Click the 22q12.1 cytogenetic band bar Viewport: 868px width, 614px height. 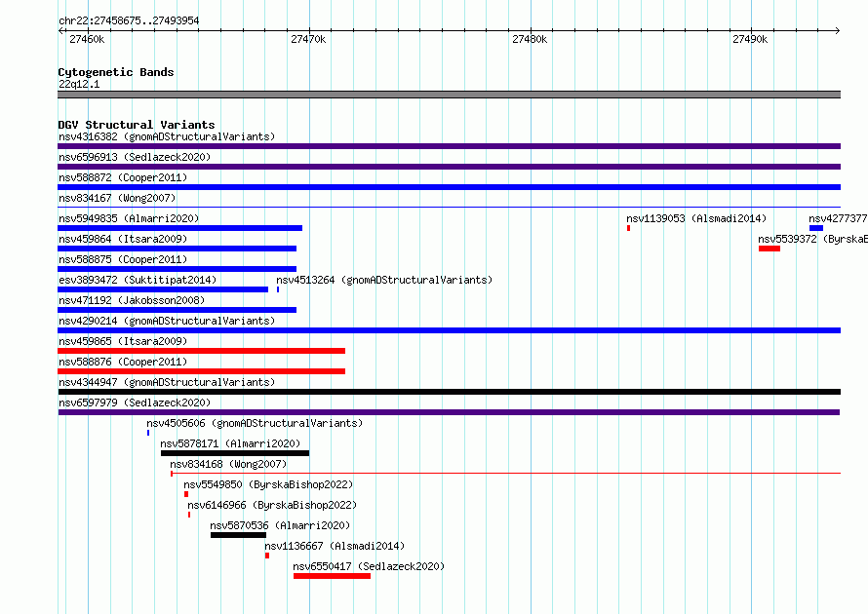point(449,95)
